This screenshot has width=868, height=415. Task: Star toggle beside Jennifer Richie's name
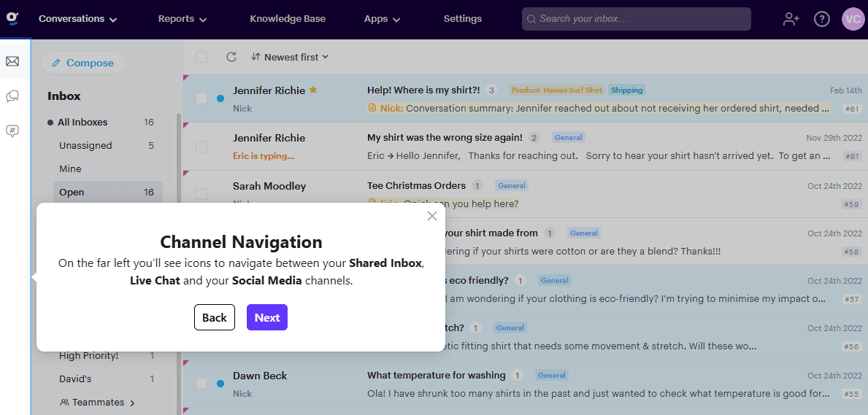313,90
